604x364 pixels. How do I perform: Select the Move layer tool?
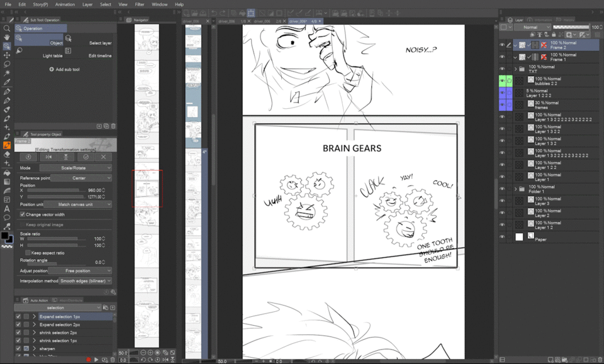tap(6, 55)
